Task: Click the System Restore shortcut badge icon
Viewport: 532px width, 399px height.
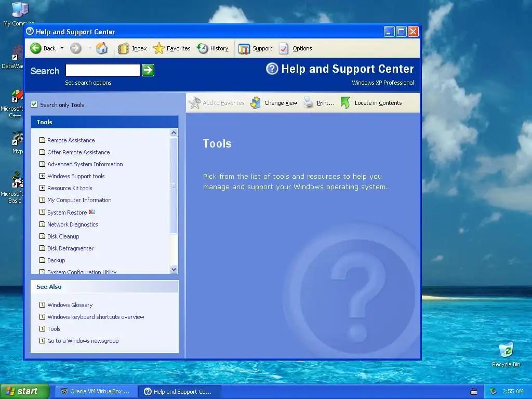Action: click(92, 212)
